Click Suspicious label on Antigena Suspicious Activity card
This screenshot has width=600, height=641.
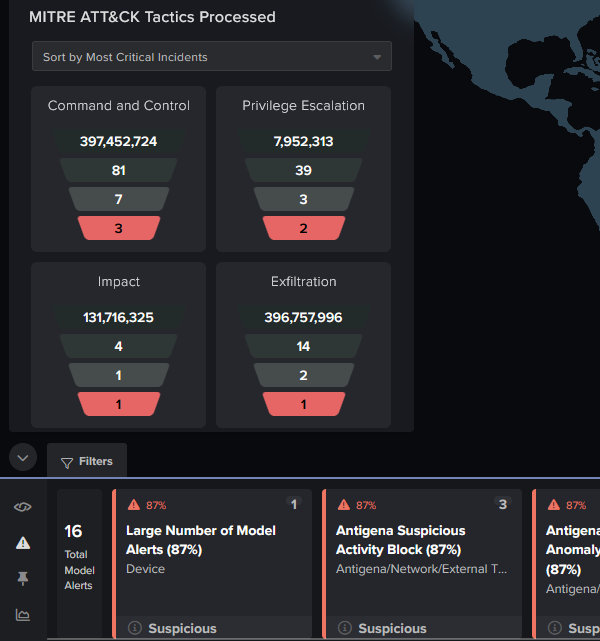coord(392,628)
